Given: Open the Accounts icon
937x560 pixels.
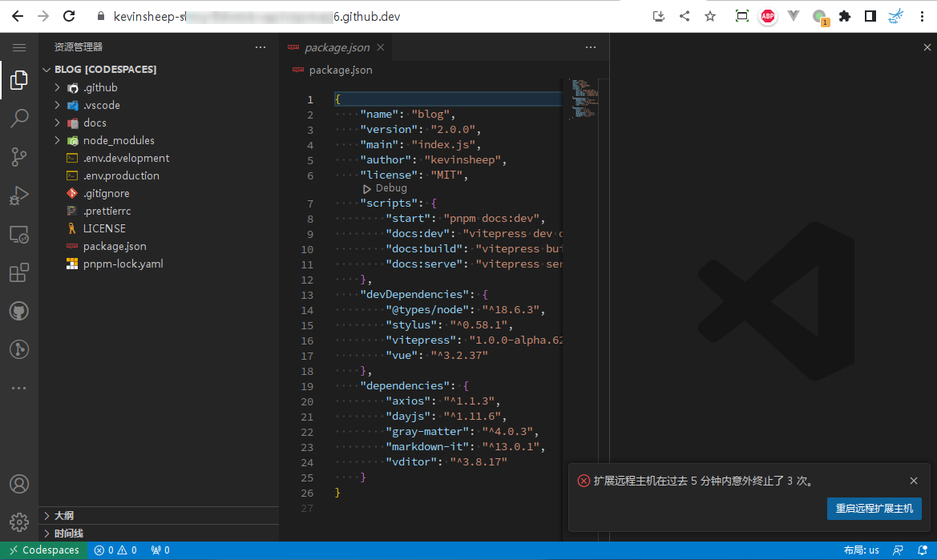Looking at the screenshot, I should [19, 484].
